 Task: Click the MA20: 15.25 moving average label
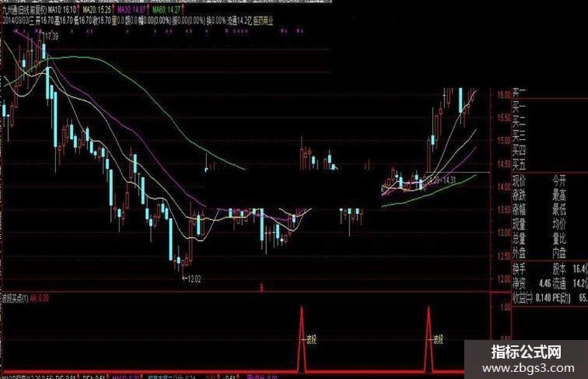click(x=96, y=9)
